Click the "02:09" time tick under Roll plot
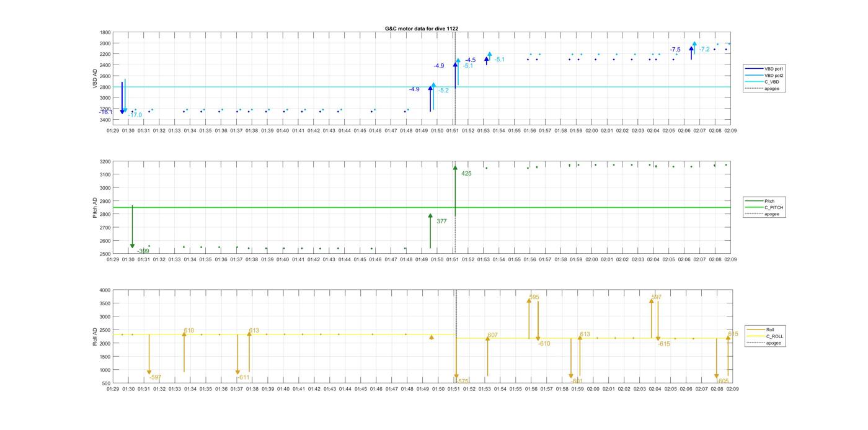Screen dimensions: 868x430 [x=732, y=389]
